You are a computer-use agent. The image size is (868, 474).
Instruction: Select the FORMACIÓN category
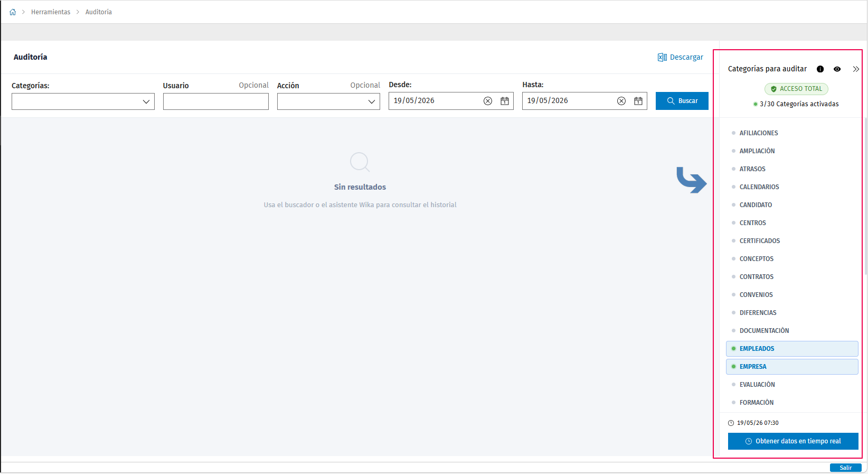click(x=792, y=403)
